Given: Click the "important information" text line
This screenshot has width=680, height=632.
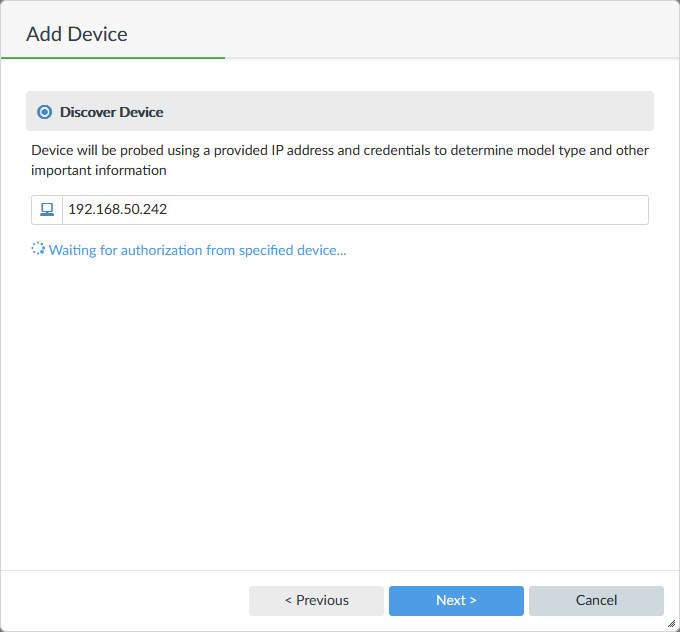Looking at the screenshot, I should click(98, 170).
